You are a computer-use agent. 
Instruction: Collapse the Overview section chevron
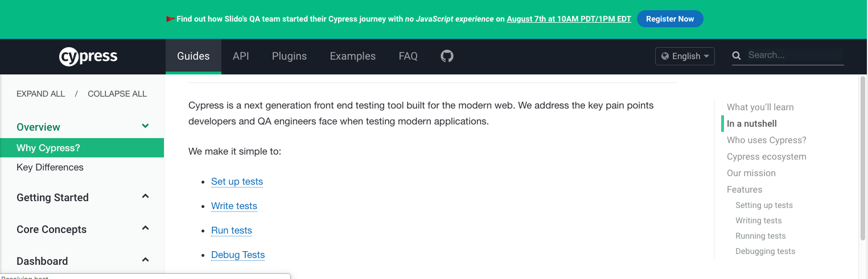pos(145,126)
